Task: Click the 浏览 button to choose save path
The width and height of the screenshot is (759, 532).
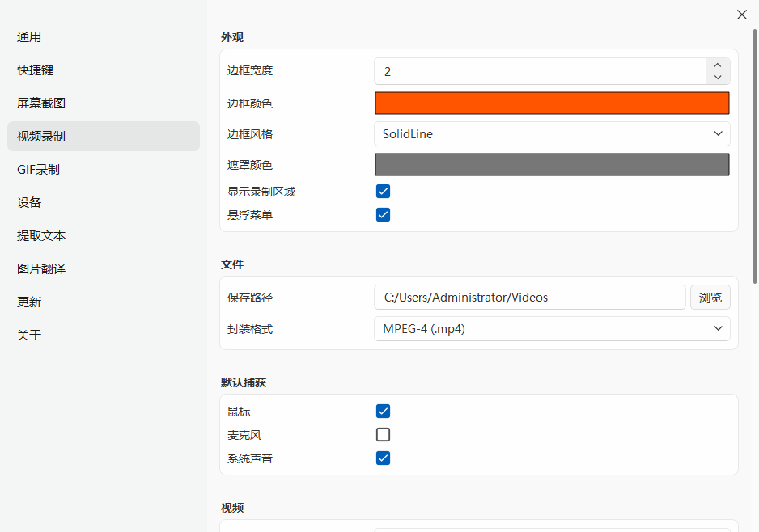Action: [710, 297]
